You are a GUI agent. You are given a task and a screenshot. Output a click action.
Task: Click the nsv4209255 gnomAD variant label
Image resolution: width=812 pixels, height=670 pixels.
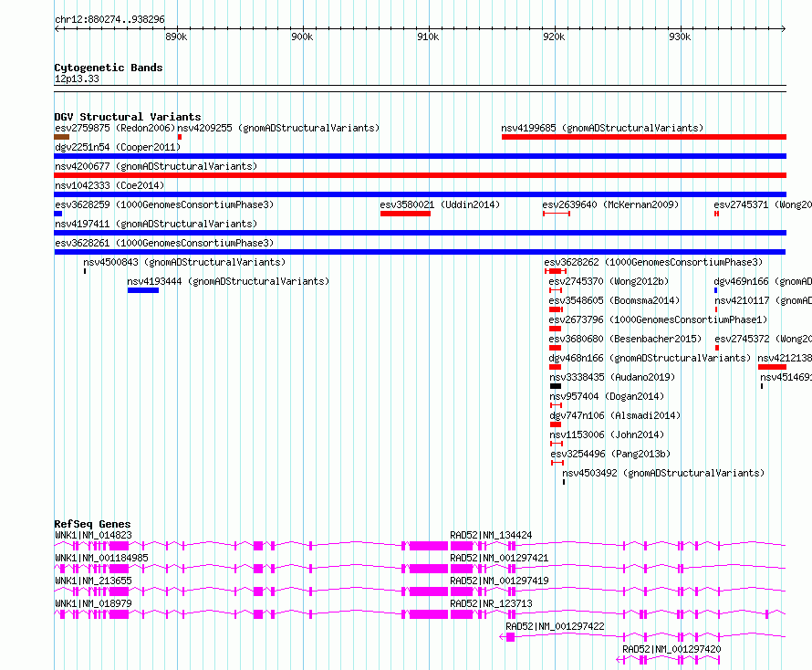point(278,128)
